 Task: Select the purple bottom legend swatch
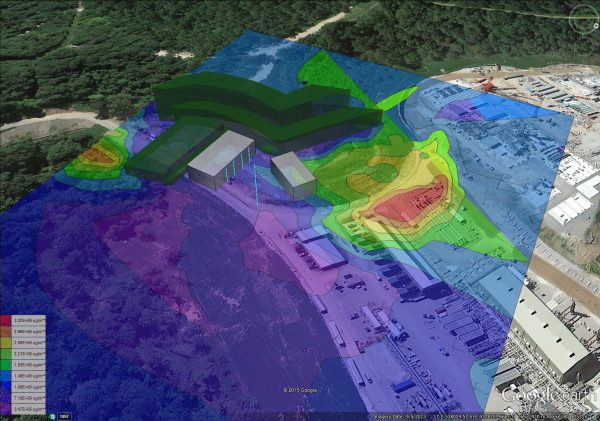pos(6,409)
